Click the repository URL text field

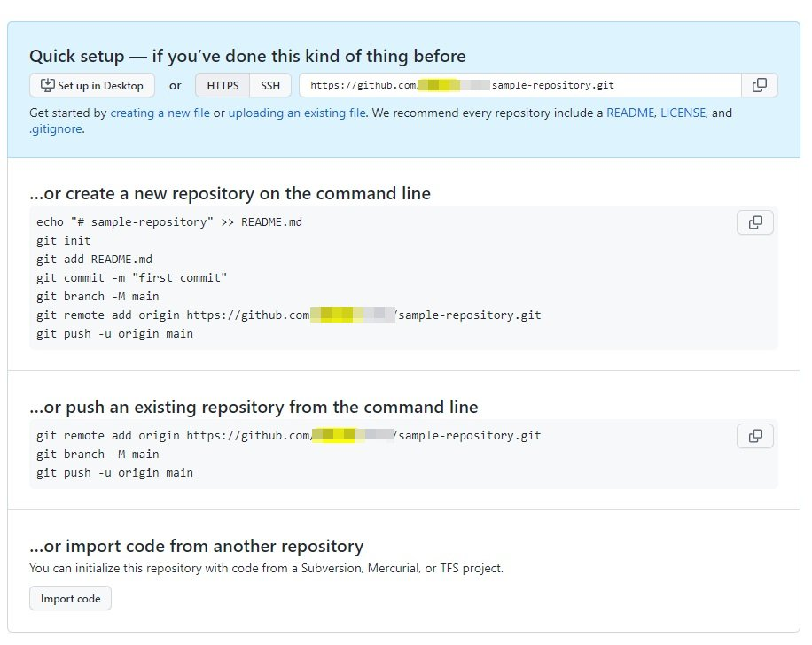tap(519, 85)
